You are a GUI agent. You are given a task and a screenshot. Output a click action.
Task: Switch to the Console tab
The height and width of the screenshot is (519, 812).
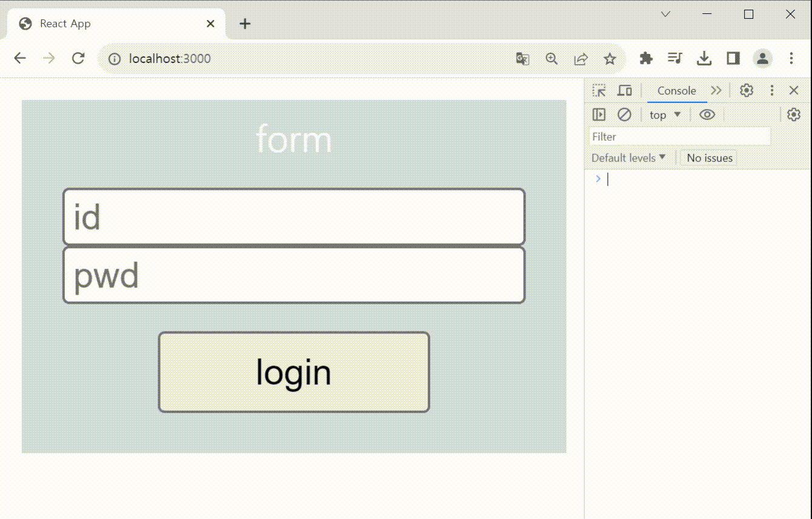click(x=676, y=90)
